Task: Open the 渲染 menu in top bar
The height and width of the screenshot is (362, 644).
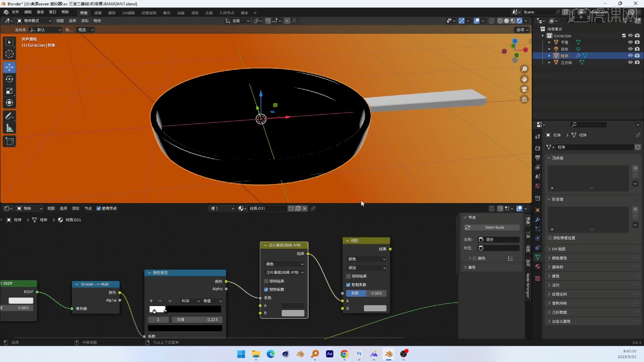Action: coord(41,12)
